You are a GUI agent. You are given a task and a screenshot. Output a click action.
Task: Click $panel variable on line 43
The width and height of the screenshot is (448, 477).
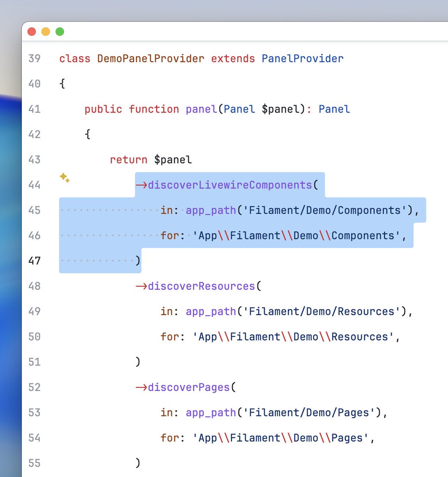[173, 160]
